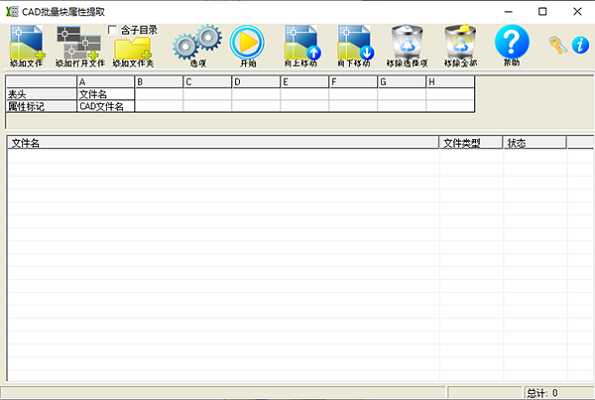Select column G header in mapping grid

(402, 82)
